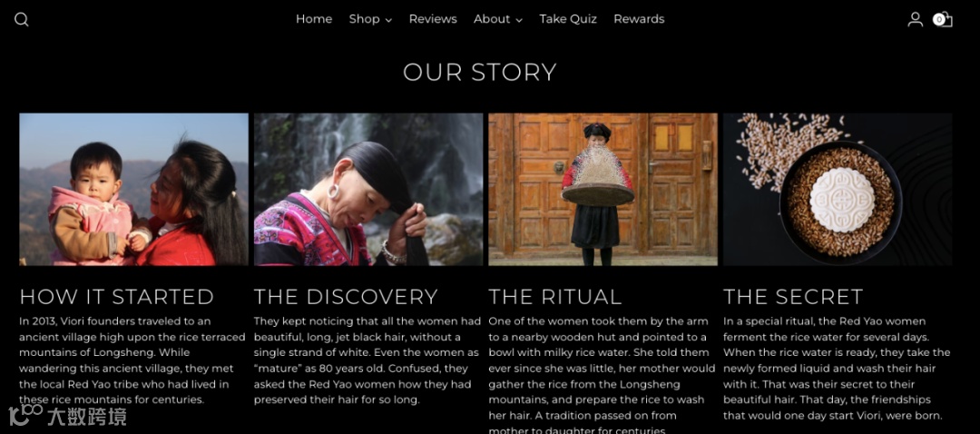Expand the About dropdown chevron
This screenshot has height=434, width=980.
coord(519,20)
